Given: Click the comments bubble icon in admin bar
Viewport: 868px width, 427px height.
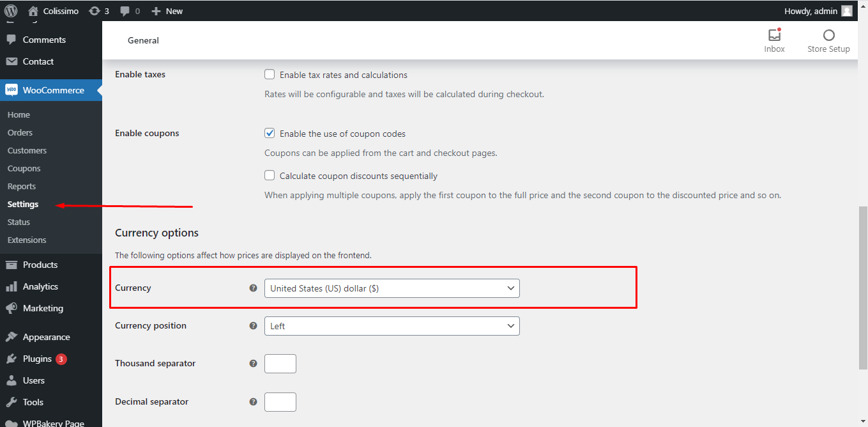Looking at the screenshot, I should click(125, 11).
